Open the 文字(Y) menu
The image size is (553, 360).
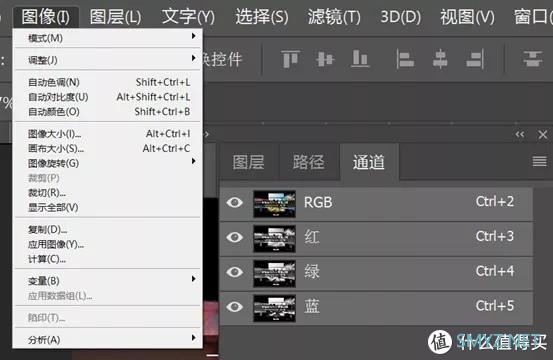pyautogui.click(x=188, y=17)
